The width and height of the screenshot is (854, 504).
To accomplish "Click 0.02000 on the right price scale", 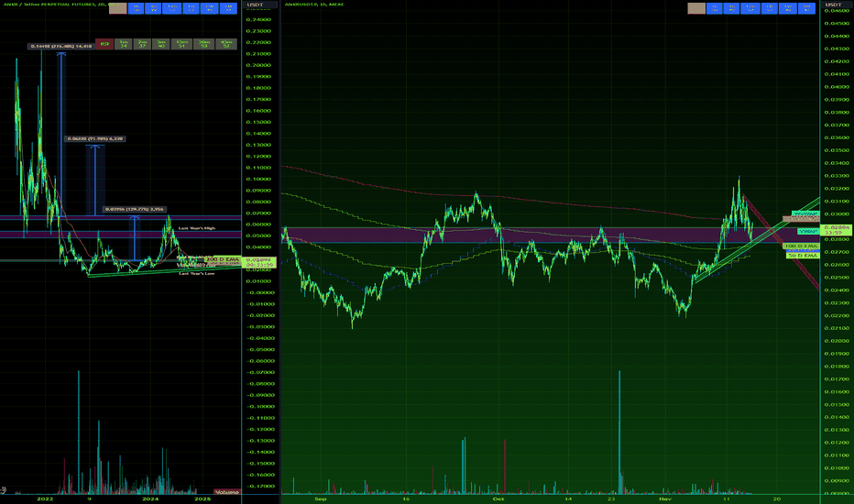I will pyautogui.click(x=837, y=341).
